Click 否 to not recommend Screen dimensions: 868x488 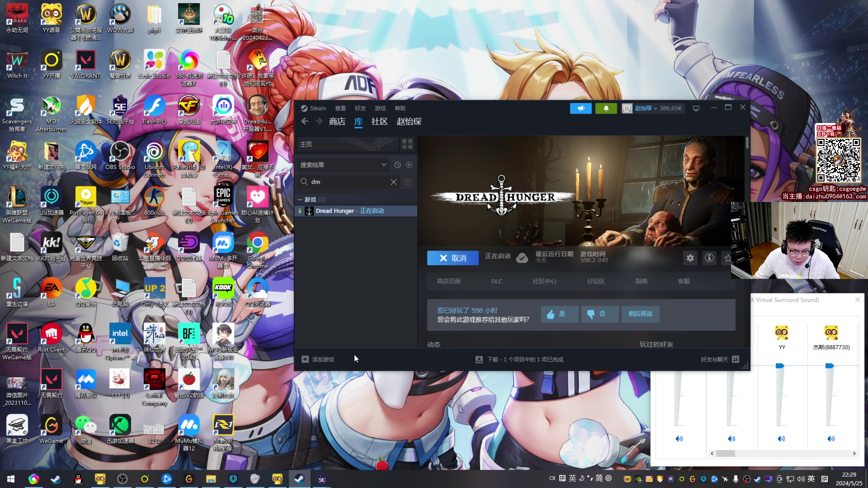click(600, 314)
